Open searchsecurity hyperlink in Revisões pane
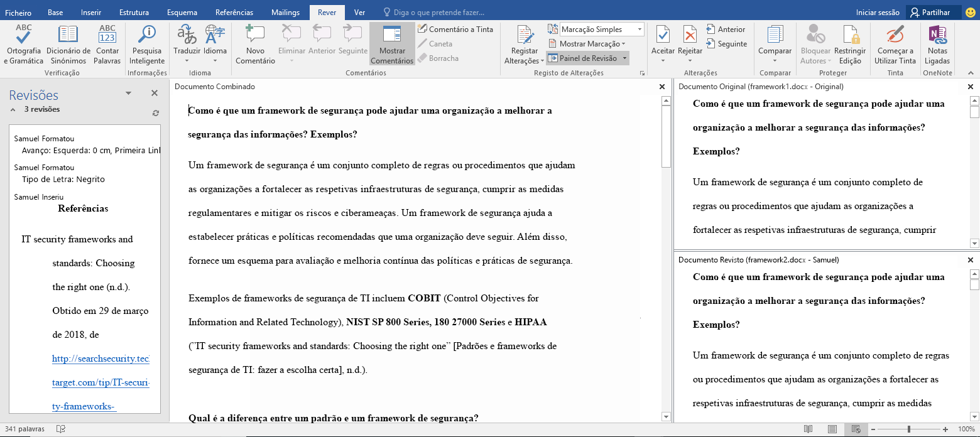The width and height of the screenshot is (980, 437). pyautogui.click(x=101, y=382)
